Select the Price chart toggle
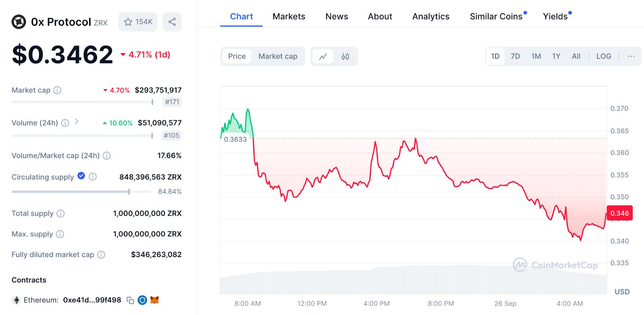Screen dimensions: 644x315 [237, 57]
